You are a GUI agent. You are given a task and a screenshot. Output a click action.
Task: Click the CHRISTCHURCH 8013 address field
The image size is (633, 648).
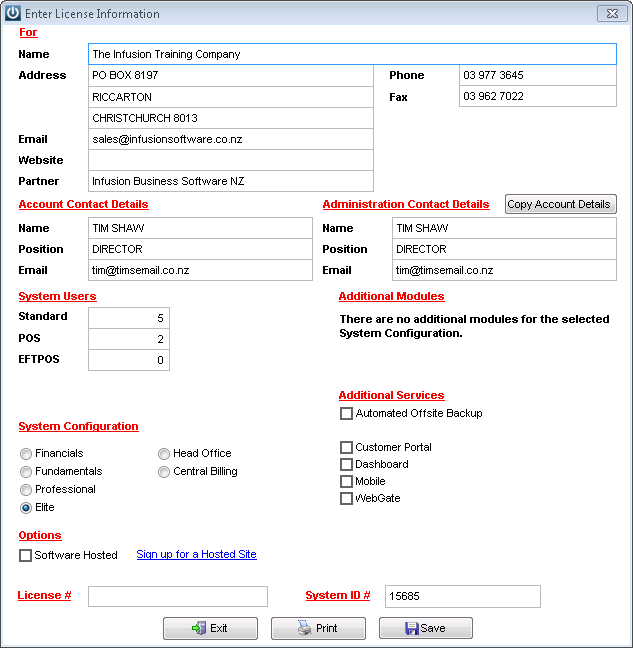point(231,118)
